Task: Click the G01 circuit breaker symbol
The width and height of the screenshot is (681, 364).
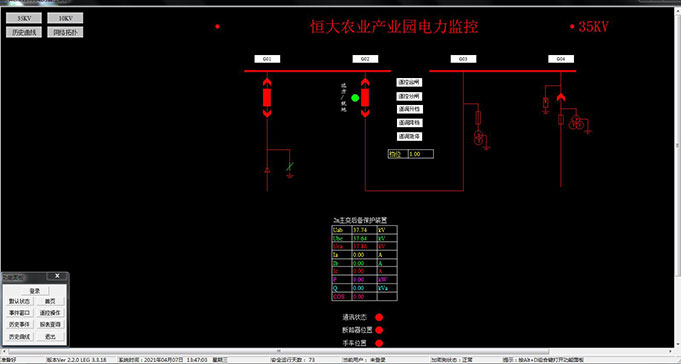Action: 267,98
